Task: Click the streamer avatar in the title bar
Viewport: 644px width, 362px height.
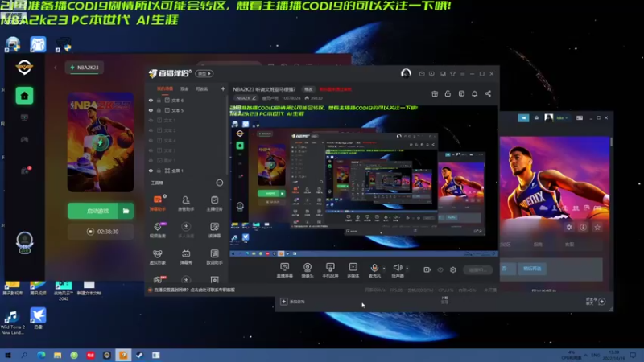Action: [x=406, y=73]
